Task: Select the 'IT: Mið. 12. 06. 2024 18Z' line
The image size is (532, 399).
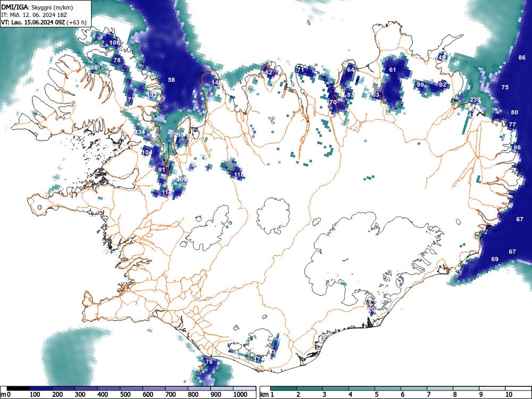Action: [x=33, y=15]
